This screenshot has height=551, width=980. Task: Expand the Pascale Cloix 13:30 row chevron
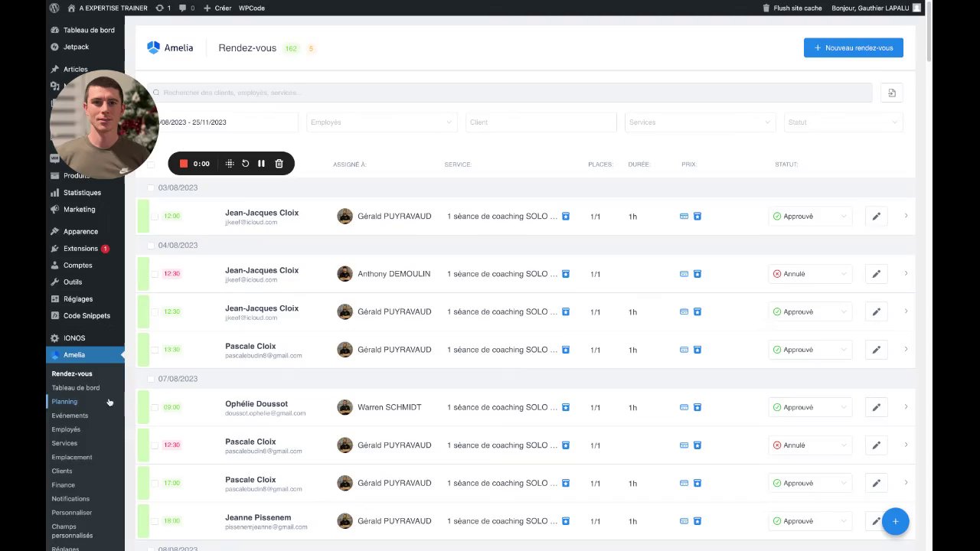[906, 349]
